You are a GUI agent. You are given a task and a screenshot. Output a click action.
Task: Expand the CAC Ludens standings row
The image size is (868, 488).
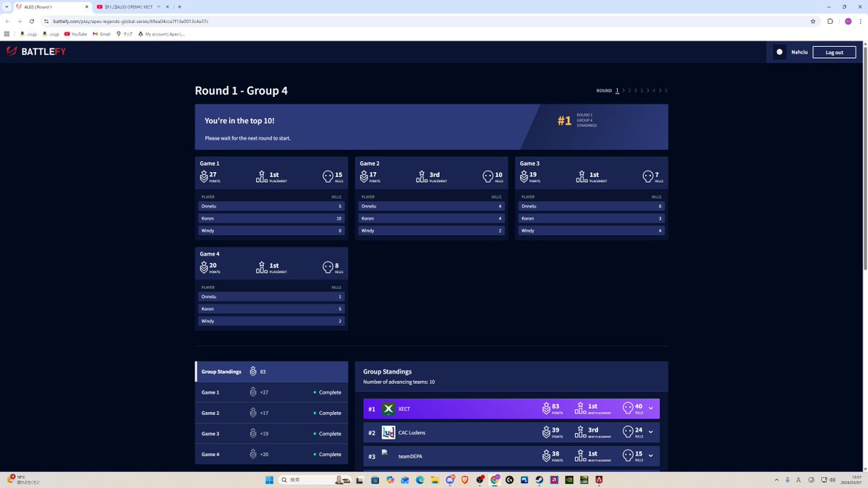tap(650, 432)
